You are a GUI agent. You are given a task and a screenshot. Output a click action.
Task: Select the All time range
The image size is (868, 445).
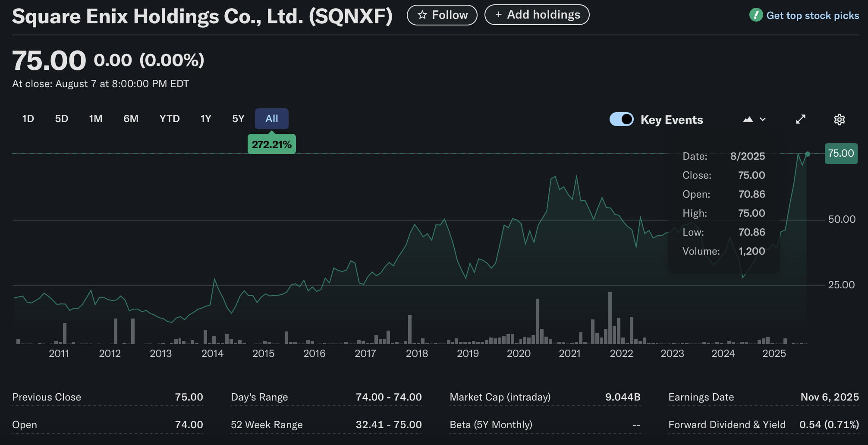click(x=272, y=119)
